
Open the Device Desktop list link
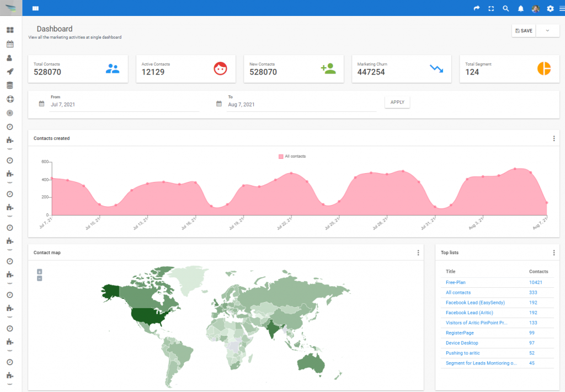point(462,343)
